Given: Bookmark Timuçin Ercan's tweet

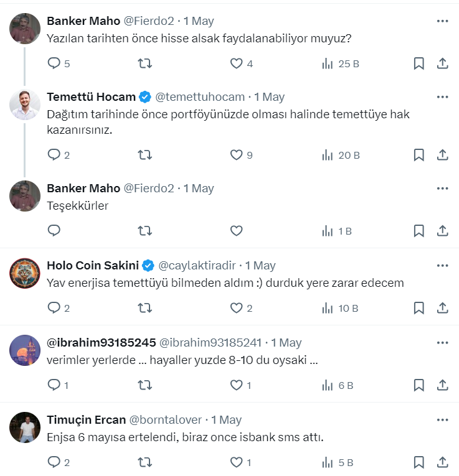Looking at the screenshot, I should (419, 462).
